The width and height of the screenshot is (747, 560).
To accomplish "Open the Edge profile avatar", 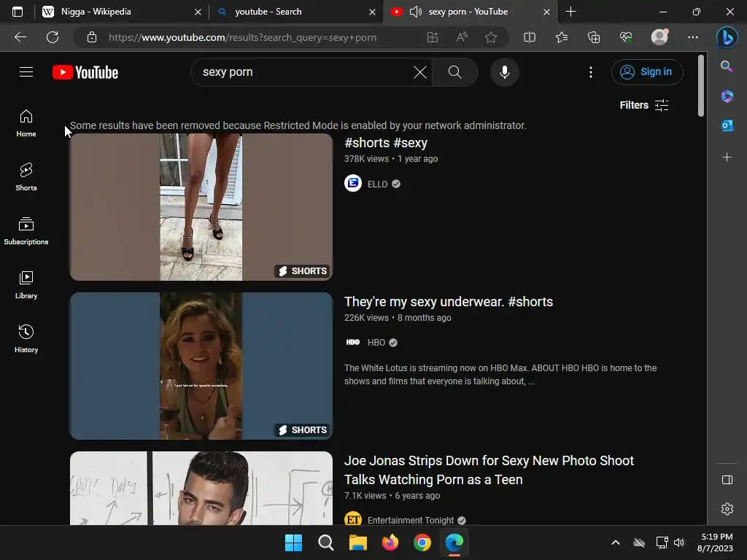I will tap(659, 37).
